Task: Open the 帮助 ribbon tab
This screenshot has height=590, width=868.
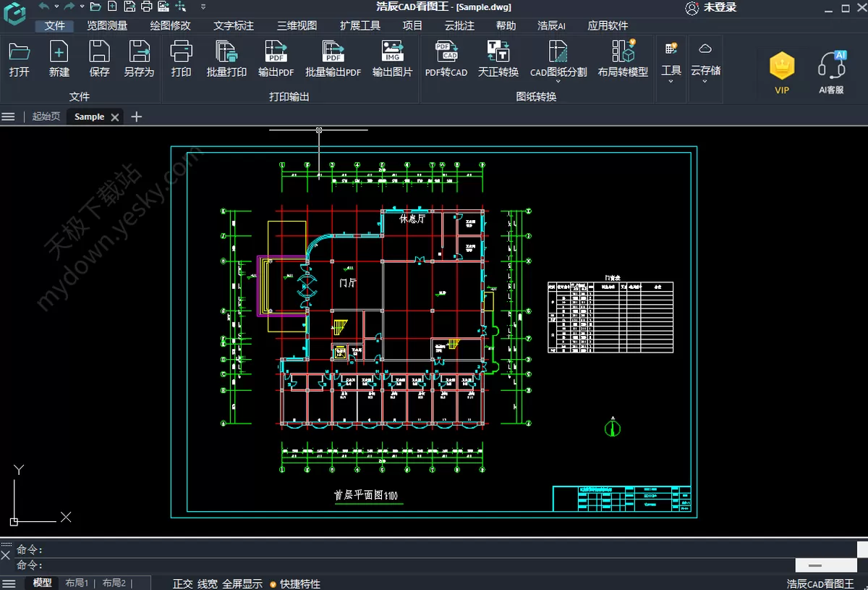Action: pos(506,25)
